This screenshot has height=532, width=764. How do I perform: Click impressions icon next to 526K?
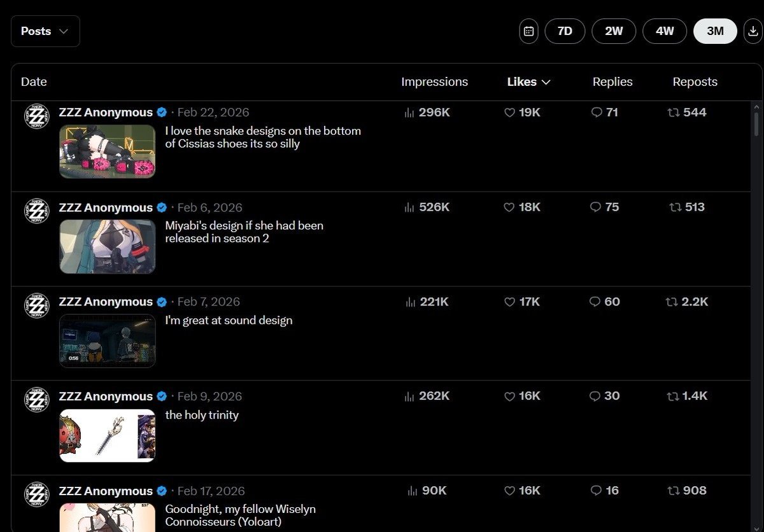pyautogui.click(x=409, y=207)
